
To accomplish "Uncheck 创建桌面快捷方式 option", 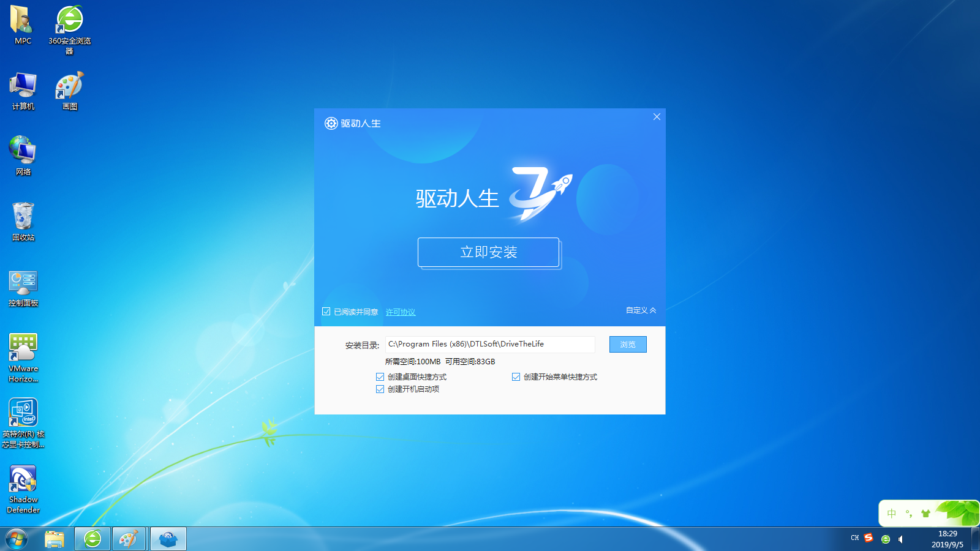I will [380, 377].
